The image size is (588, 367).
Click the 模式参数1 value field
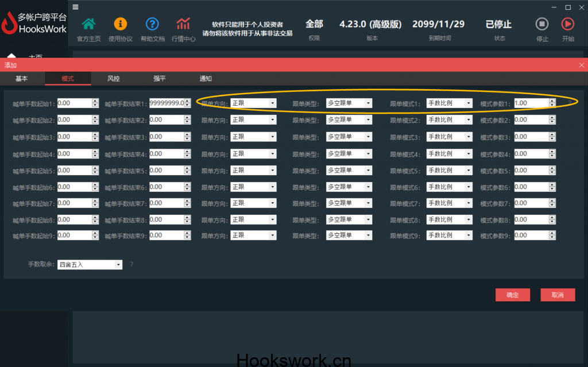pos(531,103)
